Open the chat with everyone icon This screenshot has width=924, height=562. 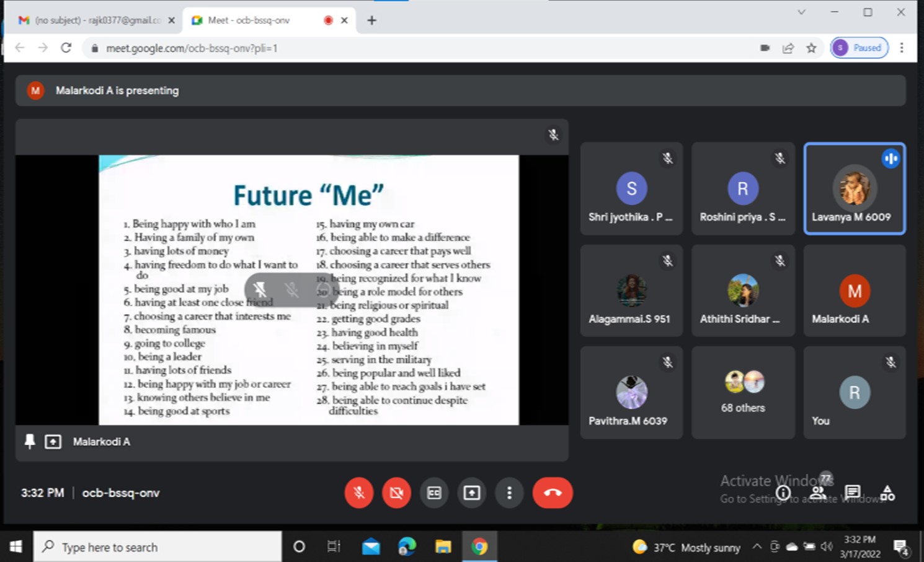[x=853, y=493]
